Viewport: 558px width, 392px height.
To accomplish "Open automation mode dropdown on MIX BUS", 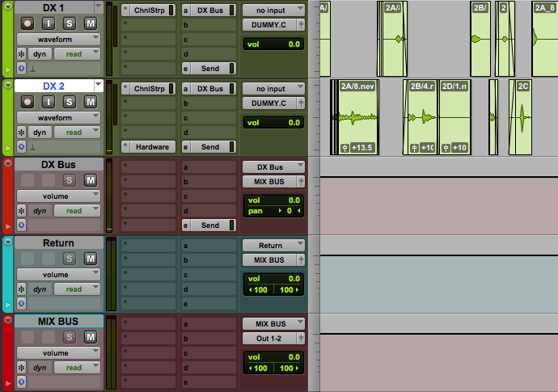I will (78, 368).
